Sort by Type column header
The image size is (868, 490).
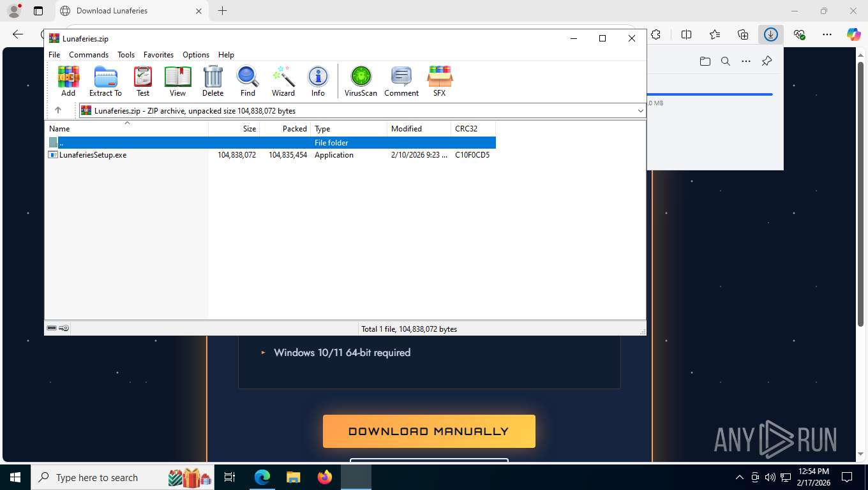pos(349,128)
